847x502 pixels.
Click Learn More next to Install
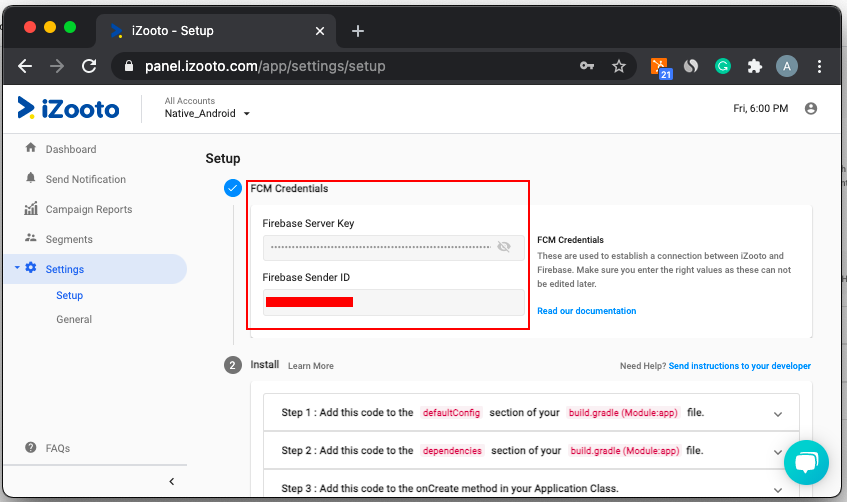point(311,366)
